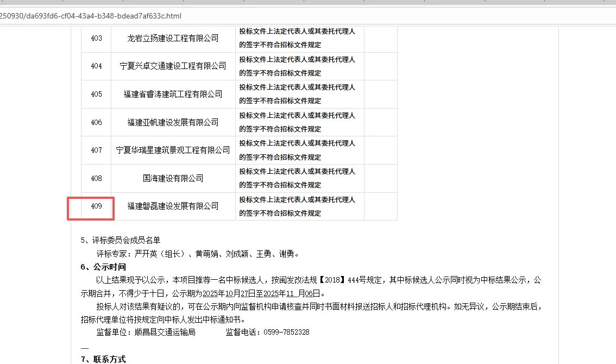The width and height of the screenshot is (616, 364).
Task: Select company name 国海建设有限公司
Action: 173,178
